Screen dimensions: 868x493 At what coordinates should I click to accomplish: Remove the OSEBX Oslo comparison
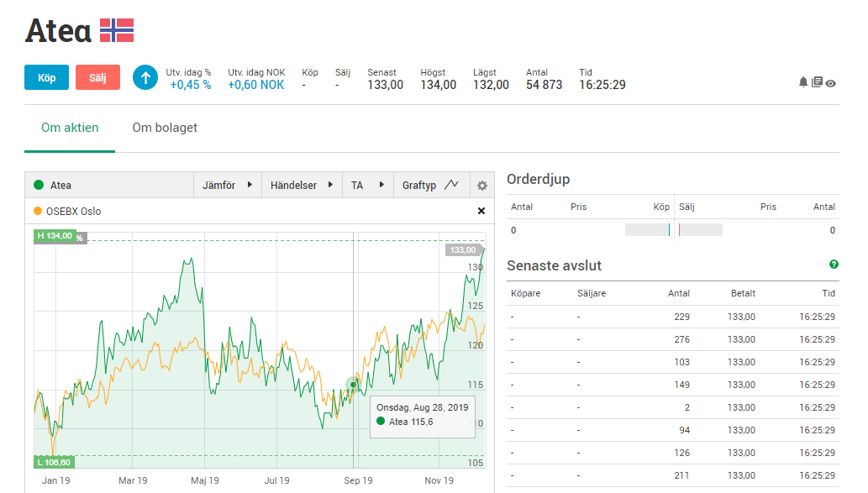[481, 211]
